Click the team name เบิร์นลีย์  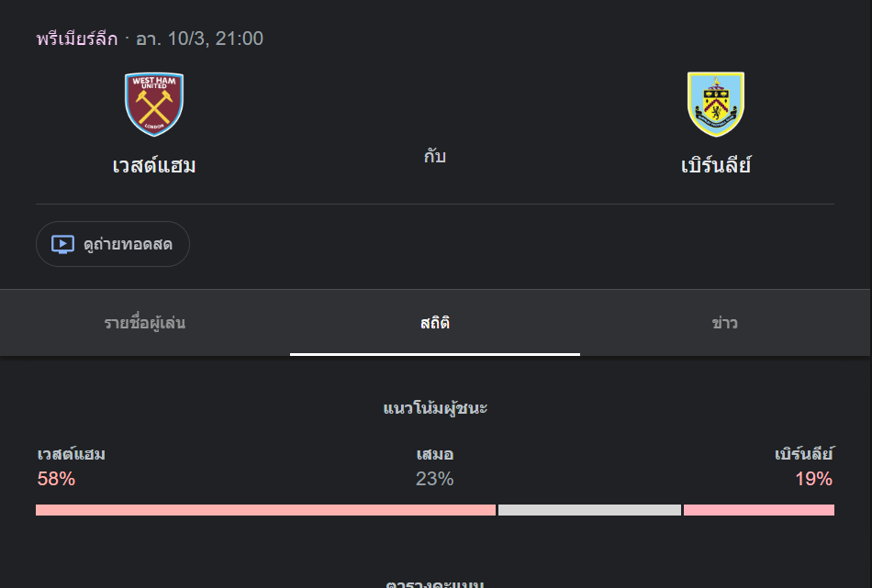pyautogui.click(x=716, y=165)
